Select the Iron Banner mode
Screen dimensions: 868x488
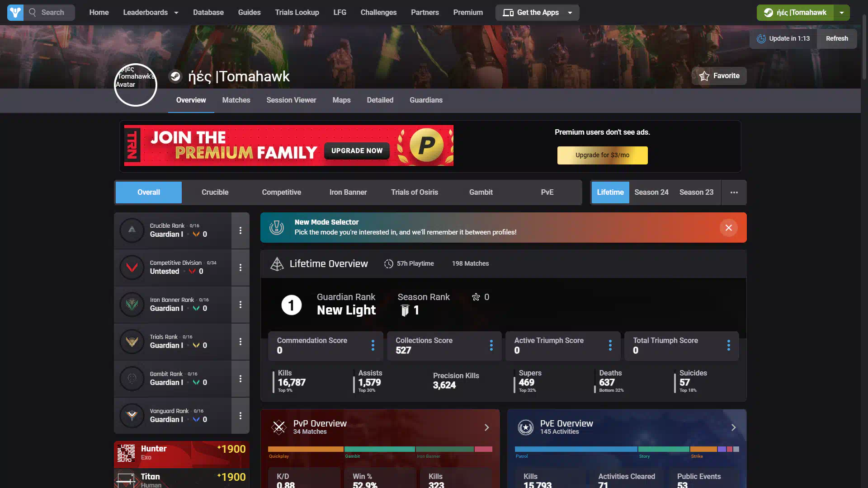348,192
